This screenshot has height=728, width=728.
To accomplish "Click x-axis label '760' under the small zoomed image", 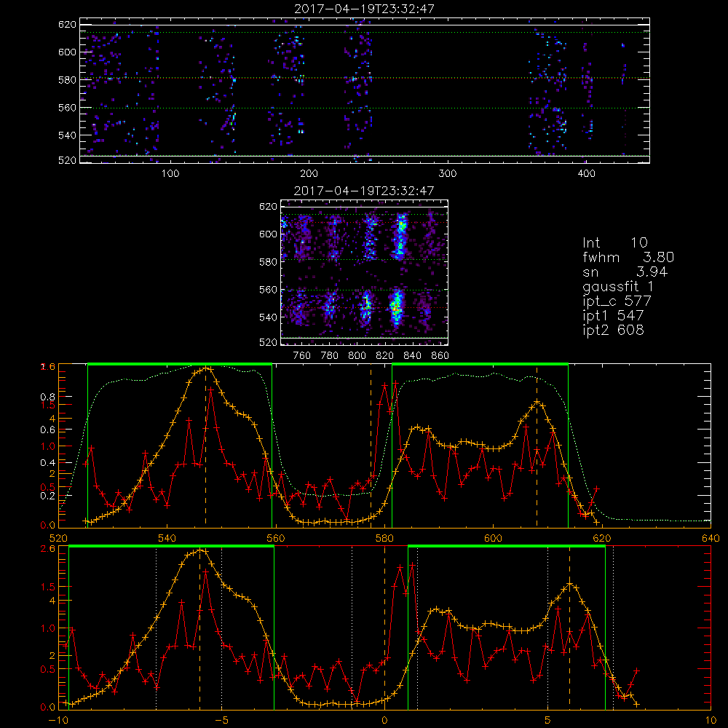I will [x=302, y=356].
